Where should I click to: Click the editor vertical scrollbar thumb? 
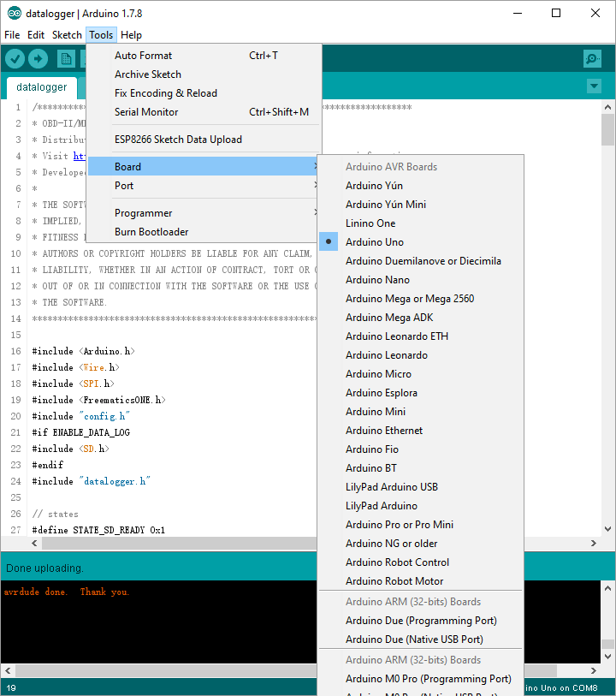[607, 129]
